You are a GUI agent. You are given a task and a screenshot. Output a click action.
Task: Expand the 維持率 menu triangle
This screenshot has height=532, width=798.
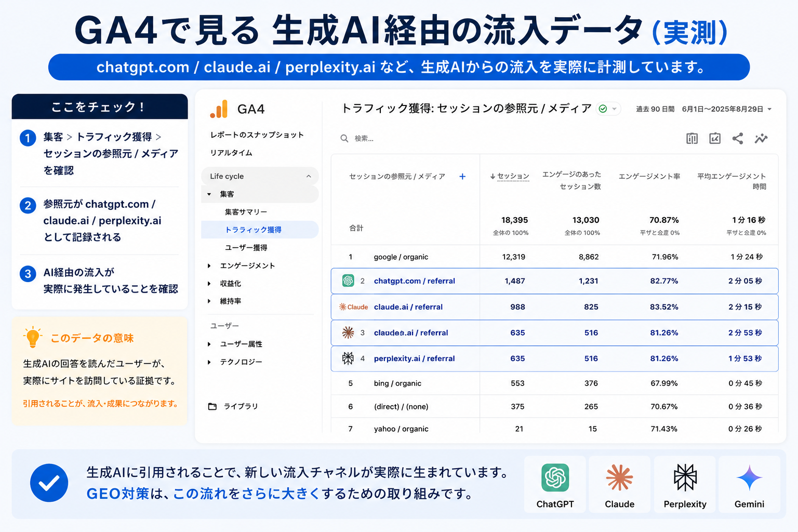click(209, 301)
